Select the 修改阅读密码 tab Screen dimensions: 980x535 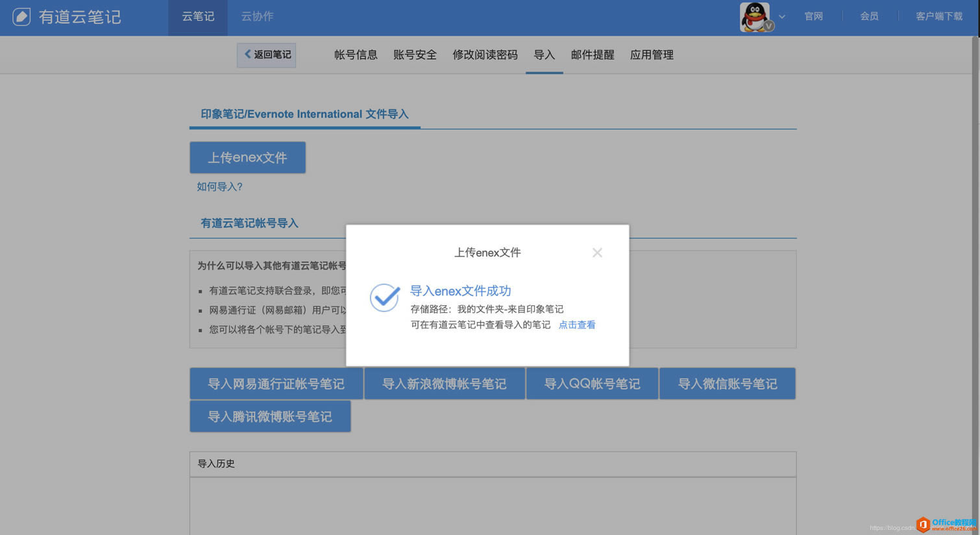(x=485, y=55)
